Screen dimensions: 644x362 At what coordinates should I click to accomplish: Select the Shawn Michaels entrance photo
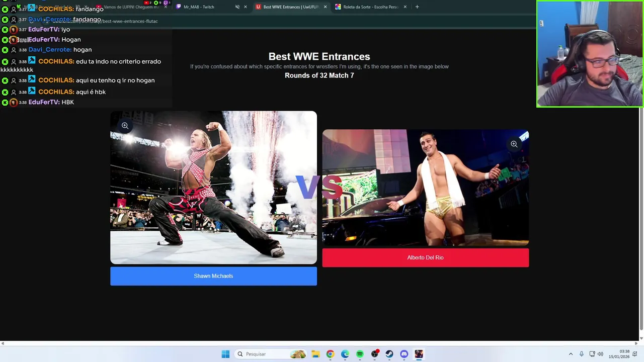point(213,188)
